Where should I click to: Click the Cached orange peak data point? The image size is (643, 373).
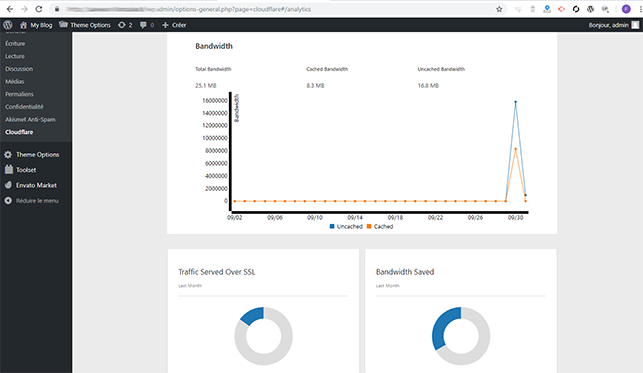515,149
